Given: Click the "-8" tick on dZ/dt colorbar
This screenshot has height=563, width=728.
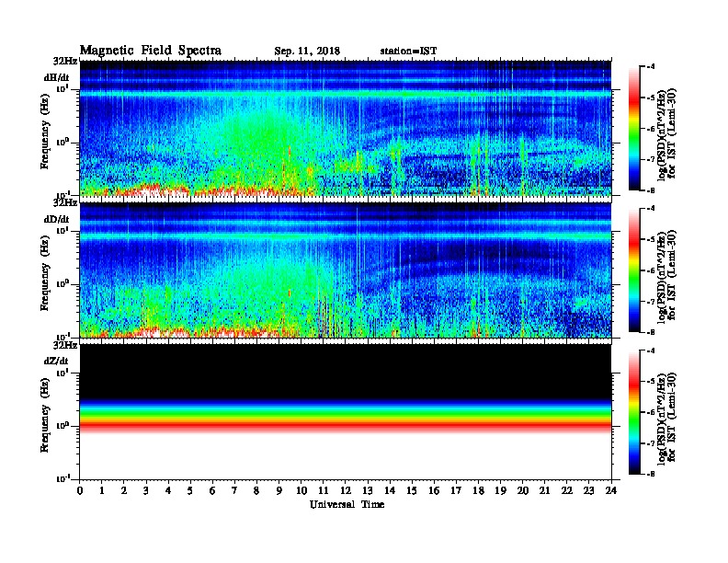Looking at the screenshot, I should (652, 474).
